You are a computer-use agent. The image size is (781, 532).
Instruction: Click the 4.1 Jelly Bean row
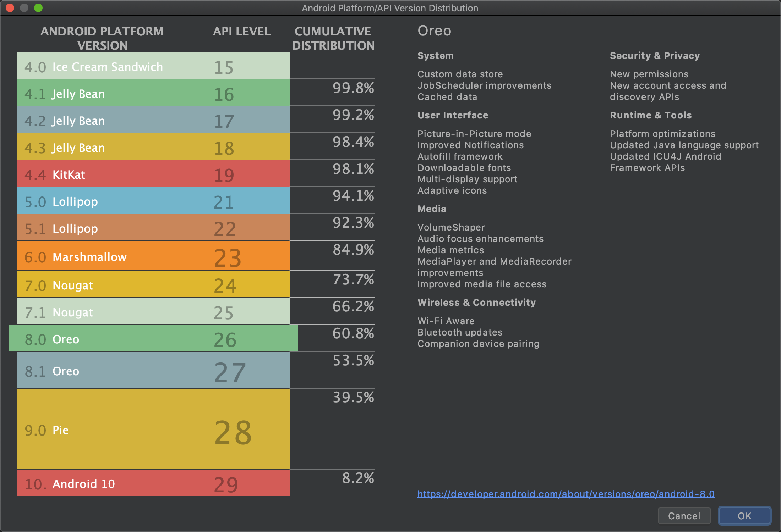click(x=153, y=93)
